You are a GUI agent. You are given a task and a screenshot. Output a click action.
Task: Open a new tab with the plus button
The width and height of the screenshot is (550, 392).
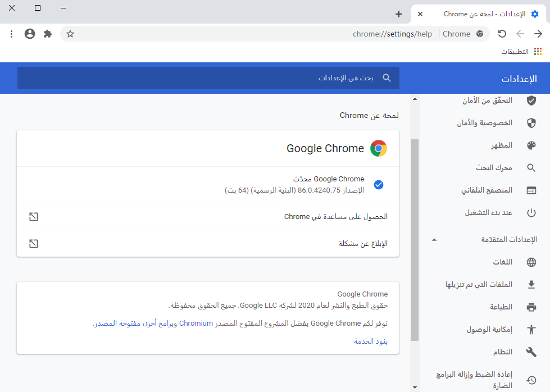[x=398, y=14]
